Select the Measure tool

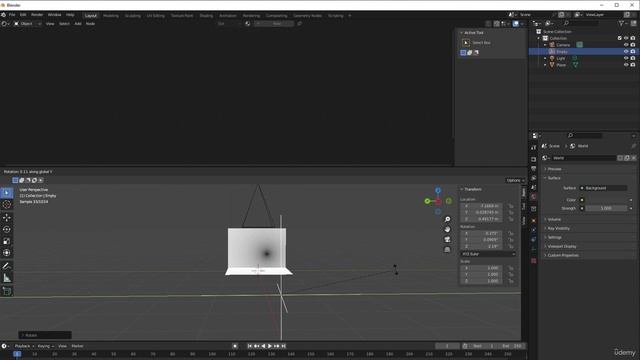[7, 278]
